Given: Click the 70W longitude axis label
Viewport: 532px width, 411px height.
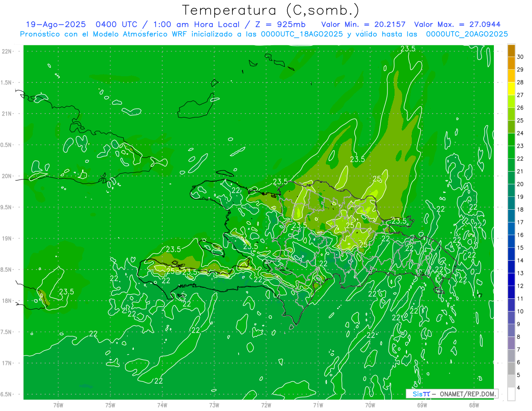Looking at the screenshot, I should pos(370,405).
